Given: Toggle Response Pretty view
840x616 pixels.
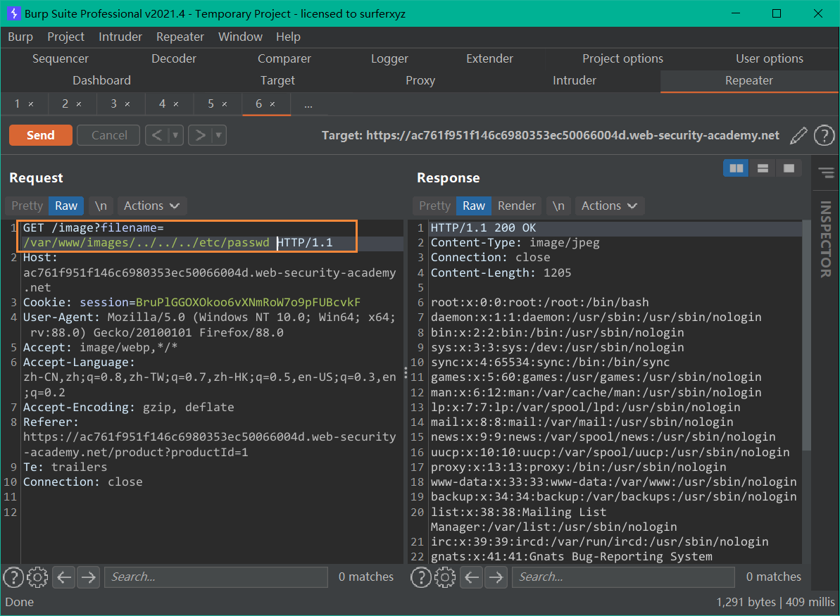Looking at the screenshot, I should coord(434,206).
